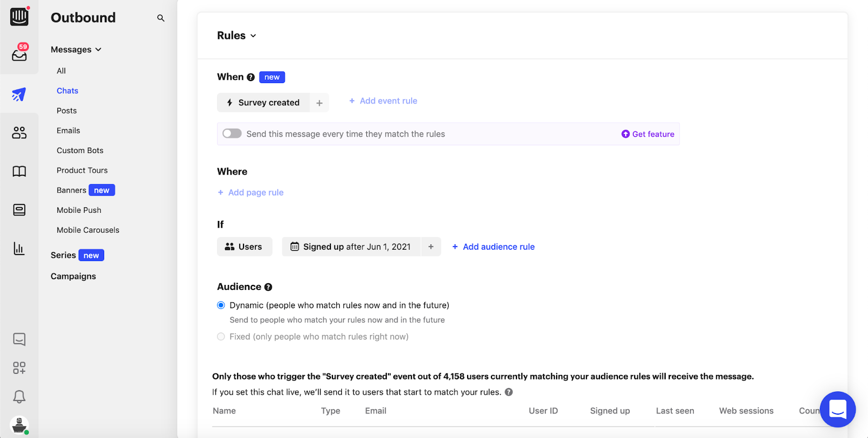Click the Get feature upgrade link
868x438 pixels.
[648, 134]
